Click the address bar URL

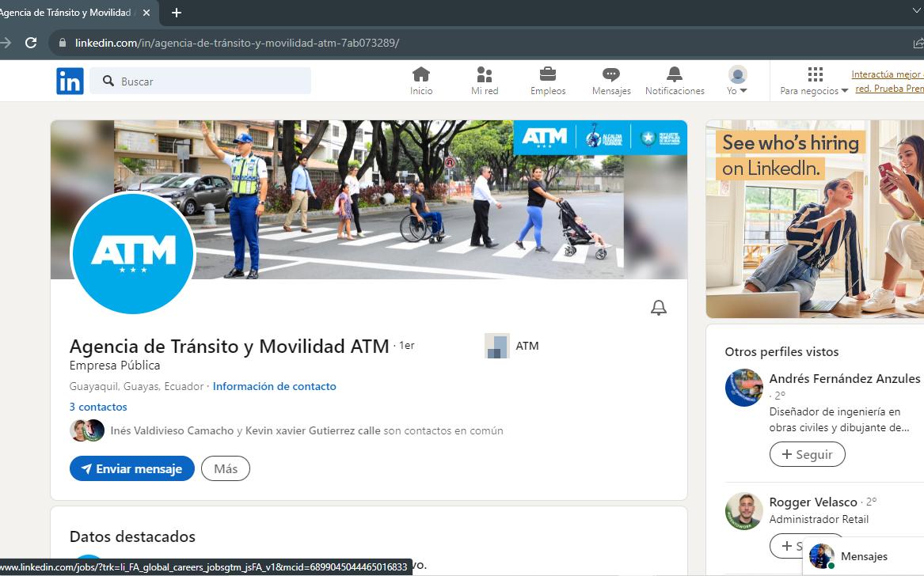click(x=237, y=43)
